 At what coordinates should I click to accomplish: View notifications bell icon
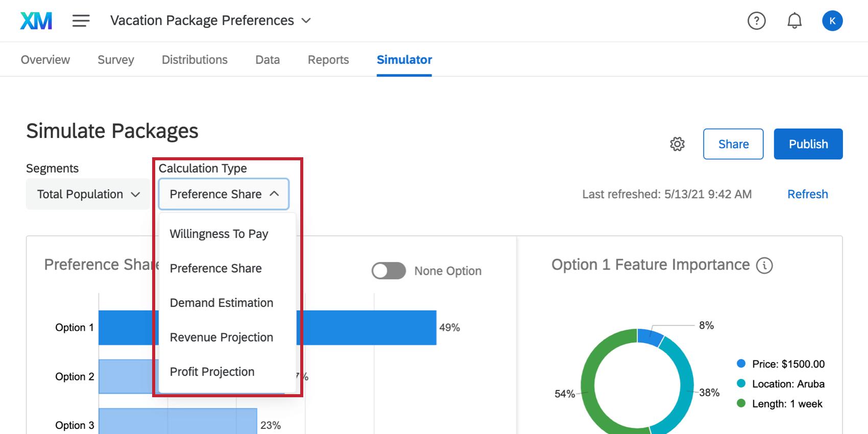point(794,21)
